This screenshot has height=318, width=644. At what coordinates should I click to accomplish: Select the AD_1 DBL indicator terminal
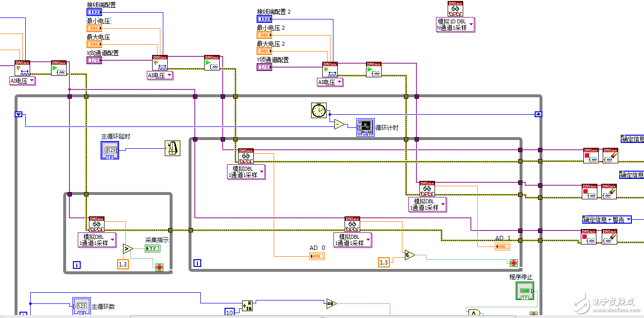tap(502, 247)
